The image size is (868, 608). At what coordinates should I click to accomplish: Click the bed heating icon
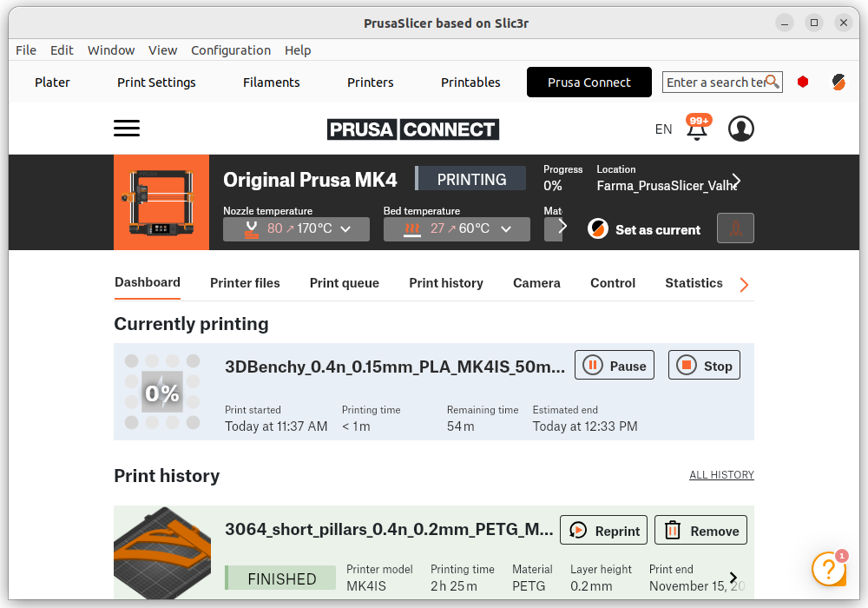tap(411, 229)
